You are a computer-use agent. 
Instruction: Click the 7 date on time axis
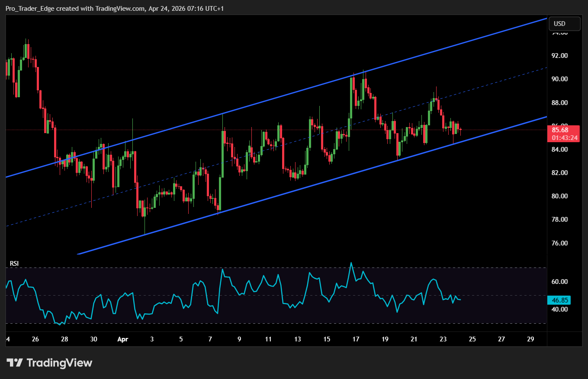[x=210, y=339]
